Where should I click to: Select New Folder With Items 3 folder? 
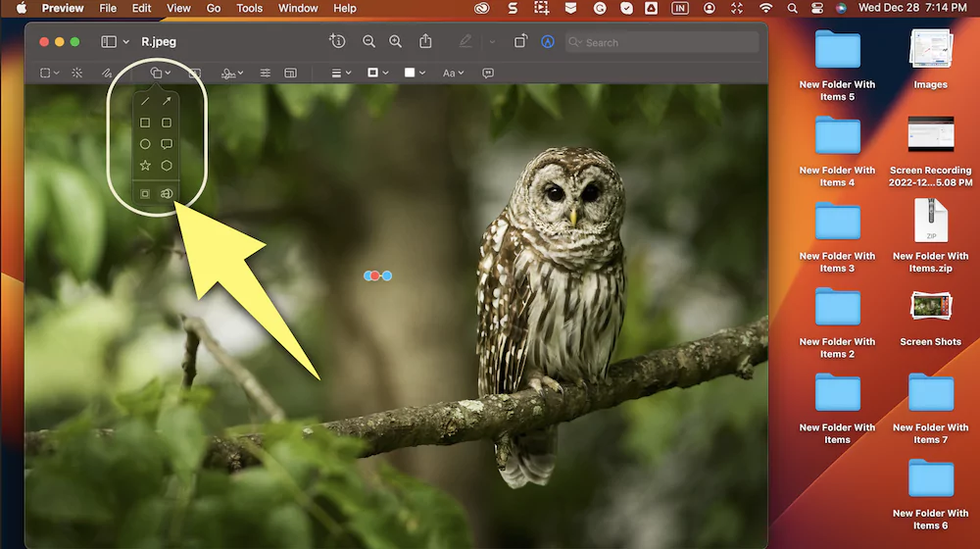coord(837,237)
